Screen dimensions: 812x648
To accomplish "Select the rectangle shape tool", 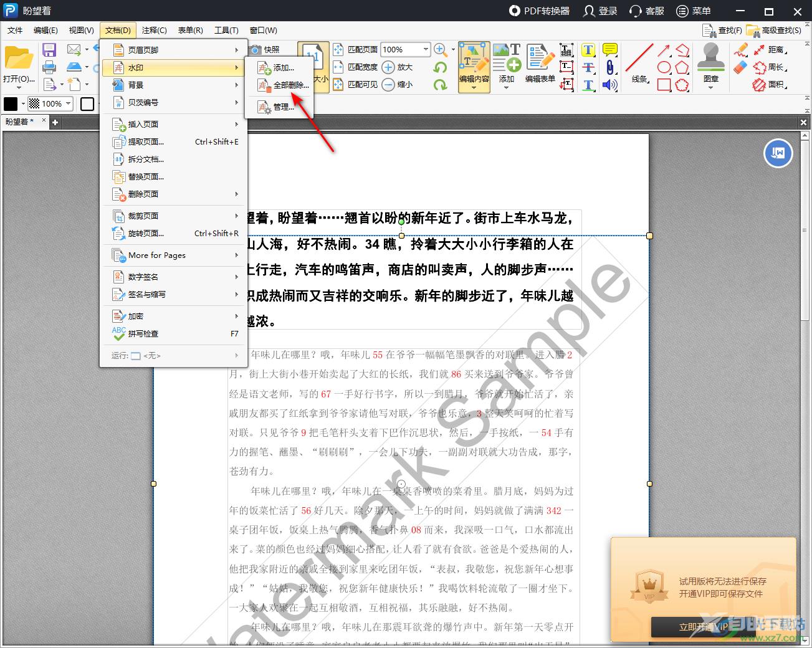I will pyautogui.click(x=664, y=85).
